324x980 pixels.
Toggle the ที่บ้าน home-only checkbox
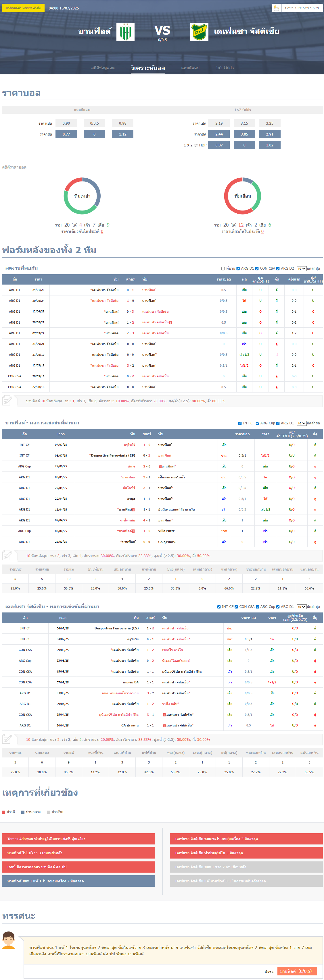[223, 268]
